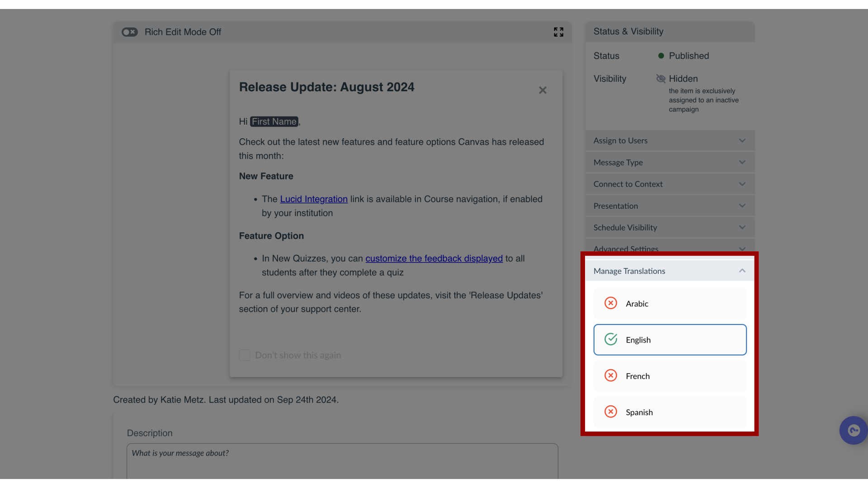Select English as the active translation
The height and width of the screenshot is (488, 868).
click(670, 340)
